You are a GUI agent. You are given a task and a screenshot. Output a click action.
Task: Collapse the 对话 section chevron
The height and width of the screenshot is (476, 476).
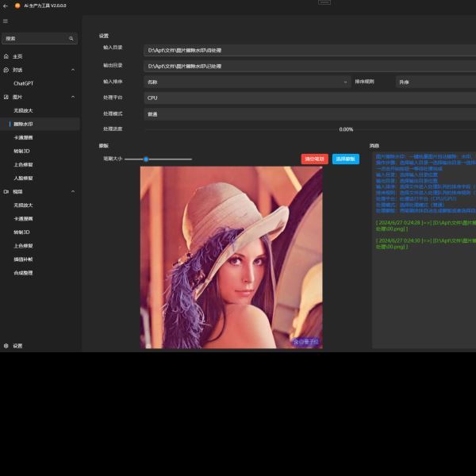73,70
